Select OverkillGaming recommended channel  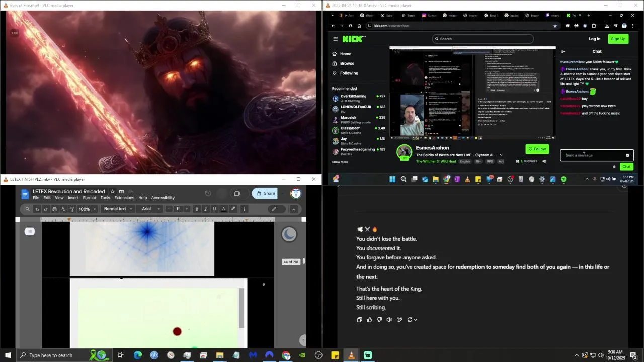coord(359,98)
